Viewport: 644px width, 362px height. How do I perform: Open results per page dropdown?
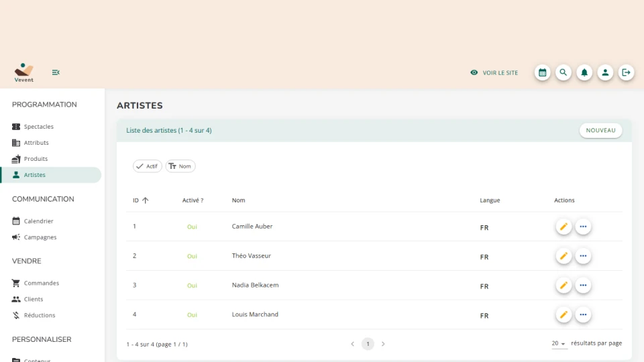(559, 343)
